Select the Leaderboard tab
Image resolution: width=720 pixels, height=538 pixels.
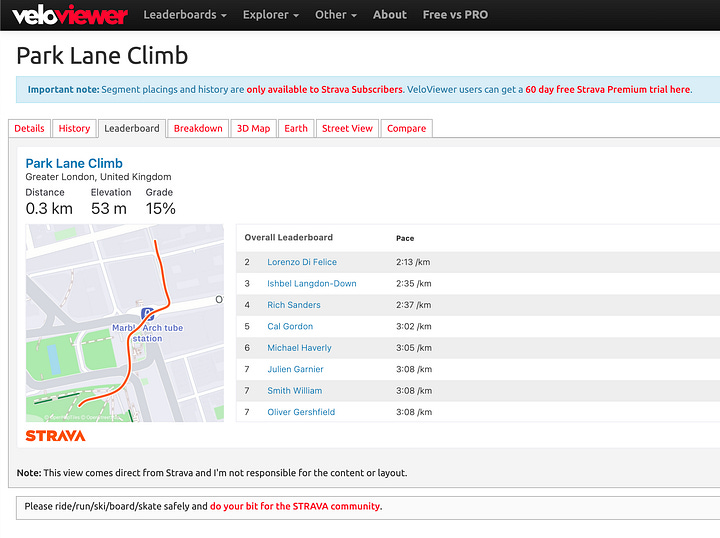[x=132, y=129]
